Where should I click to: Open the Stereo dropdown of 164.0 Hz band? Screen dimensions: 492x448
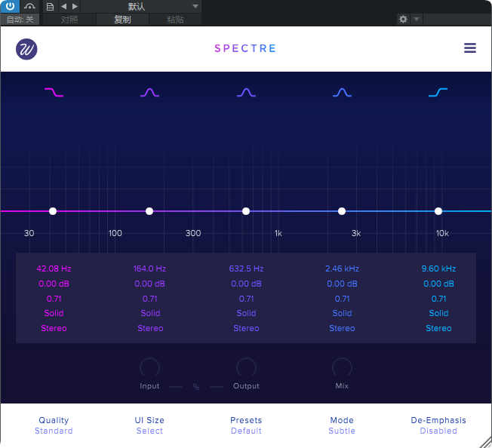pyautogui.click(x=150, y=328)
